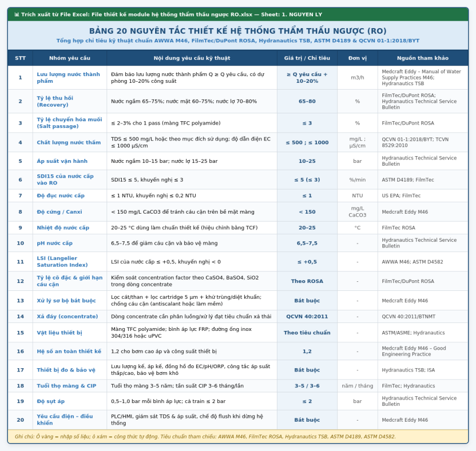The width and height of the screenshot is (476, 451).
Task: Select the "≤ 500 ; ≤ 1000" value
Action: click(x=307, y=142)
